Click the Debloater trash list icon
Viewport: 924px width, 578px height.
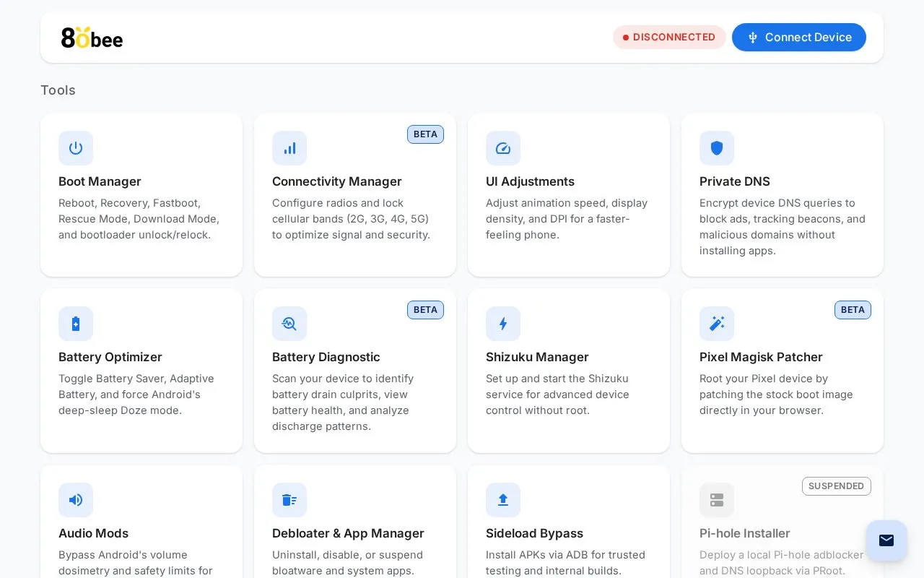pyautogui.click(x=289, y=500)
